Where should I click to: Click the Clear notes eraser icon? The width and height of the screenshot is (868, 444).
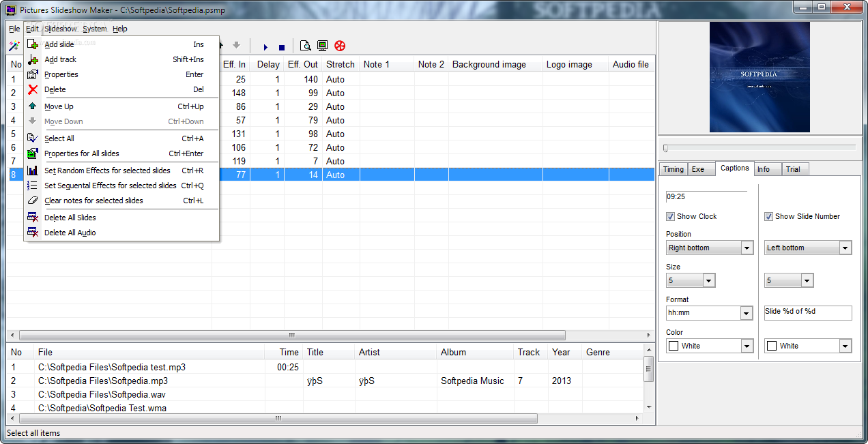33,201
